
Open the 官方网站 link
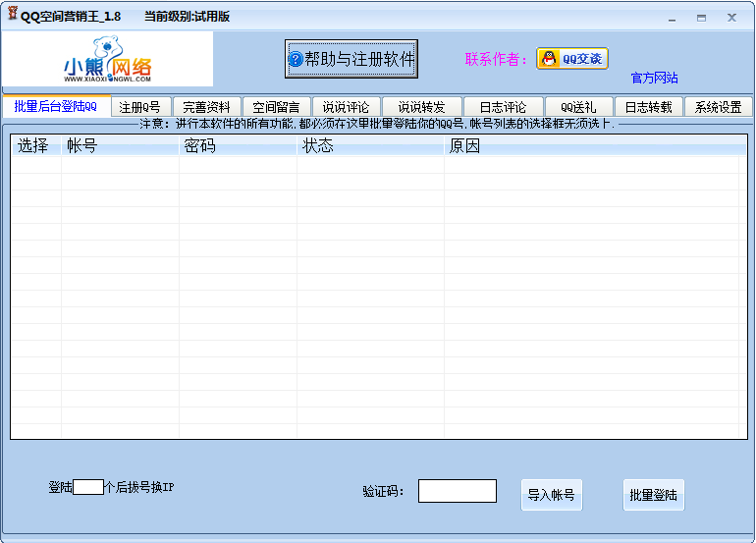click(x=654, y=78)
